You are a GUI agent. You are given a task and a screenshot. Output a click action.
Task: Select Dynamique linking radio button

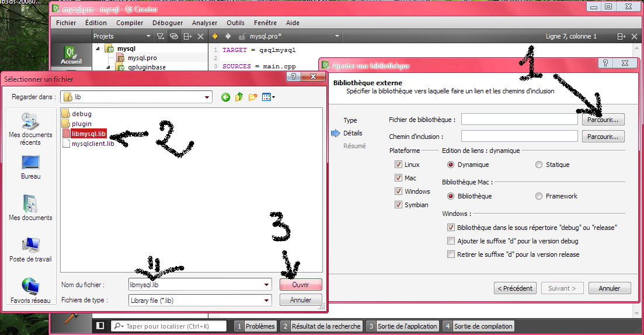pos(451,165)
